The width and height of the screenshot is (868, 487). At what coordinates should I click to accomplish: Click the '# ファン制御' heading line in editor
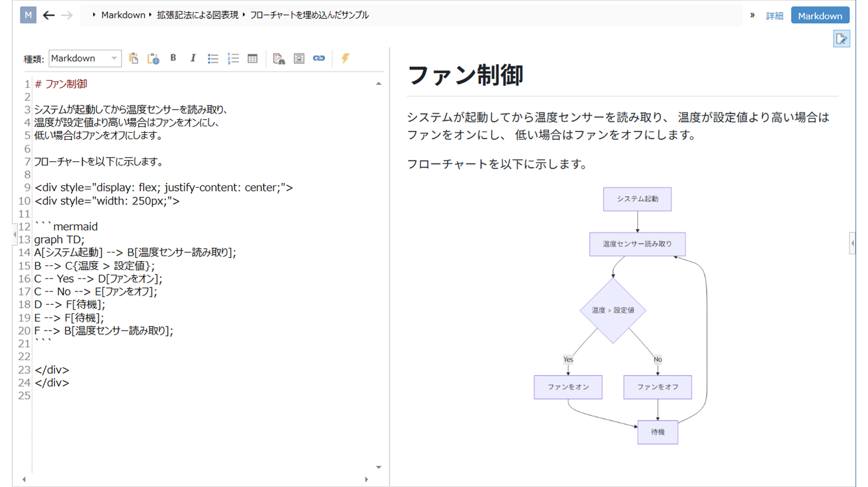click(61, 84)
